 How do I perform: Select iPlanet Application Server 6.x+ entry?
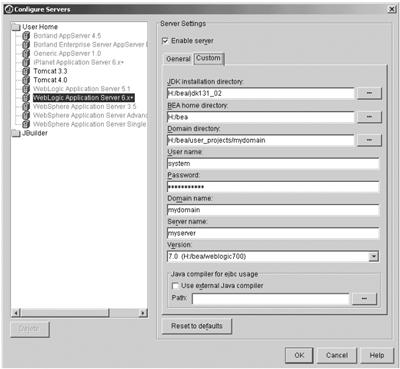point(79,62)
